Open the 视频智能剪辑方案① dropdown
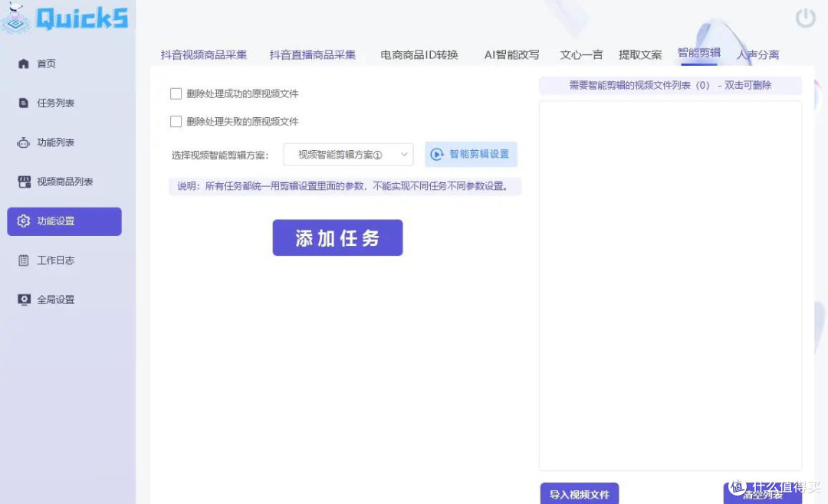 349,155
